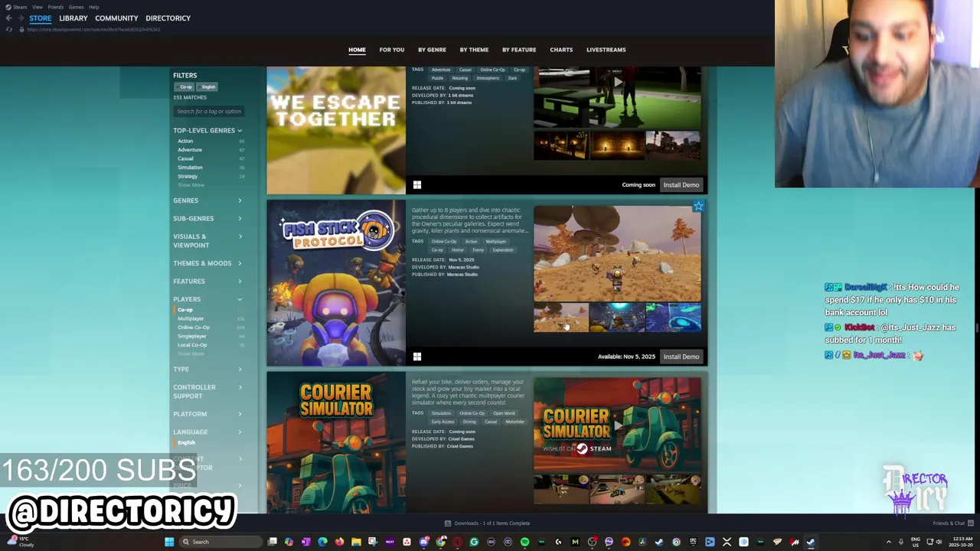Click the Windows taskbar search box
Screen dimensions: 980x551
click(220, 542)
